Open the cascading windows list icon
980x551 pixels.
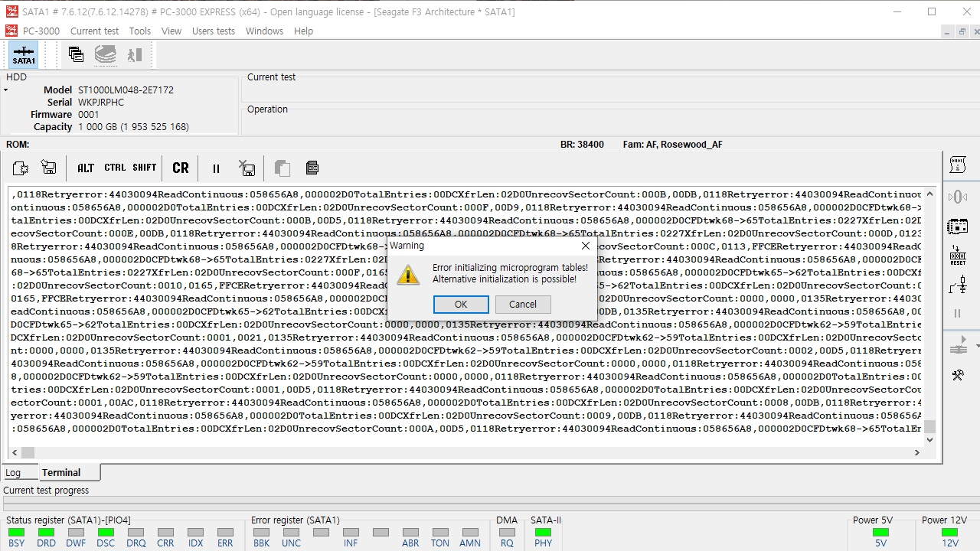coord(76,54)
